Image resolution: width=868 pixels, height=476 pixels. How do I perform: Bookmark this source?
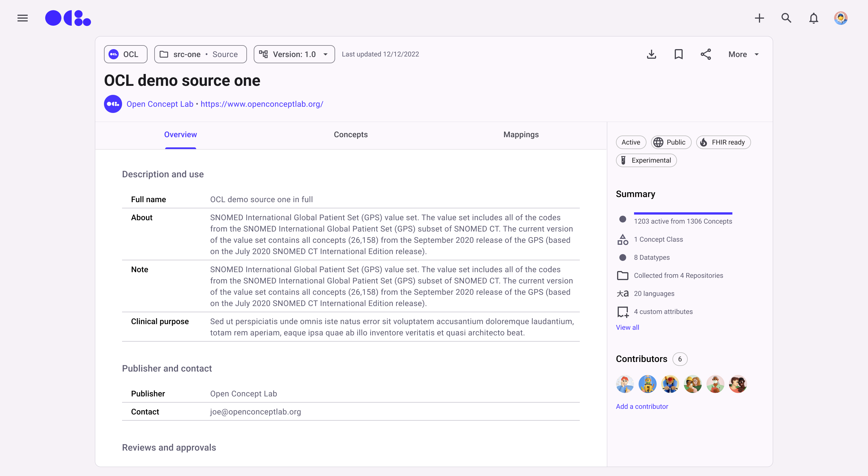point(678,54)
